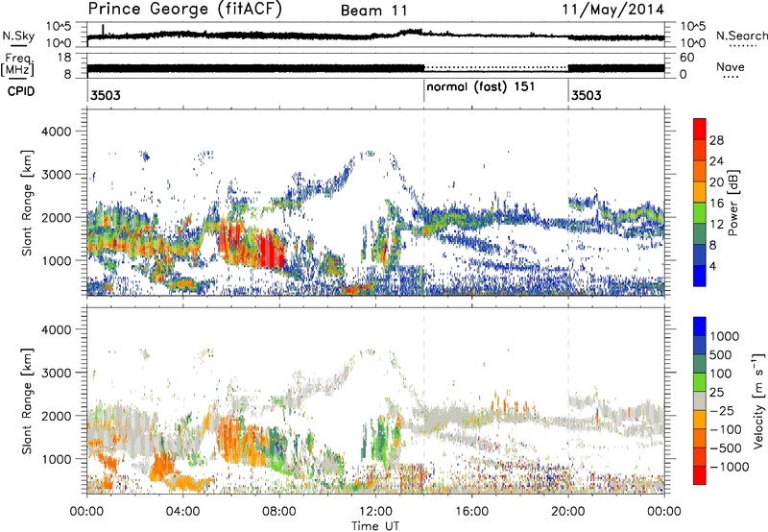Click "2000" range tick in velocity panel
Viewport: 768px width, 532px height.
tap(56, 417)
